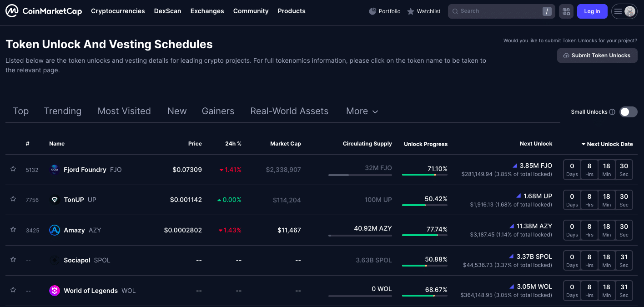This screenshot has height=307, width=644.
Task: Click the Small Unlocks info icon
Action: [612, 112]
